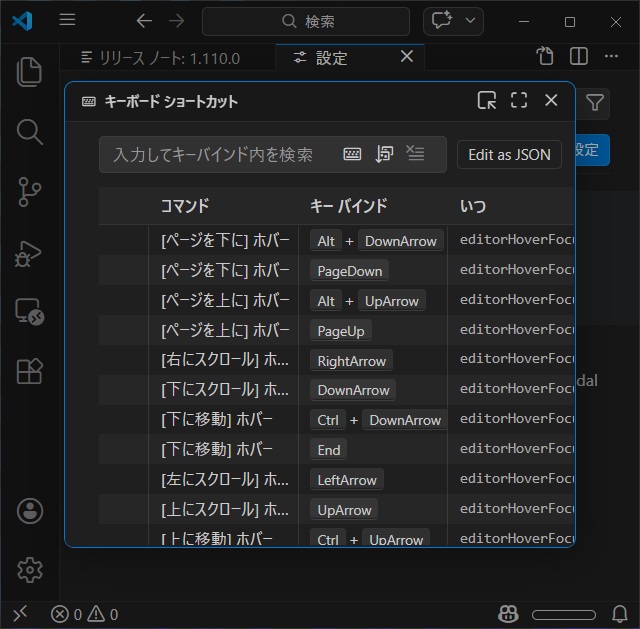Viewport: 640px width, 629px height.
Task: Toggle record keys mode in keybinding search
Action: pos(352,154)
